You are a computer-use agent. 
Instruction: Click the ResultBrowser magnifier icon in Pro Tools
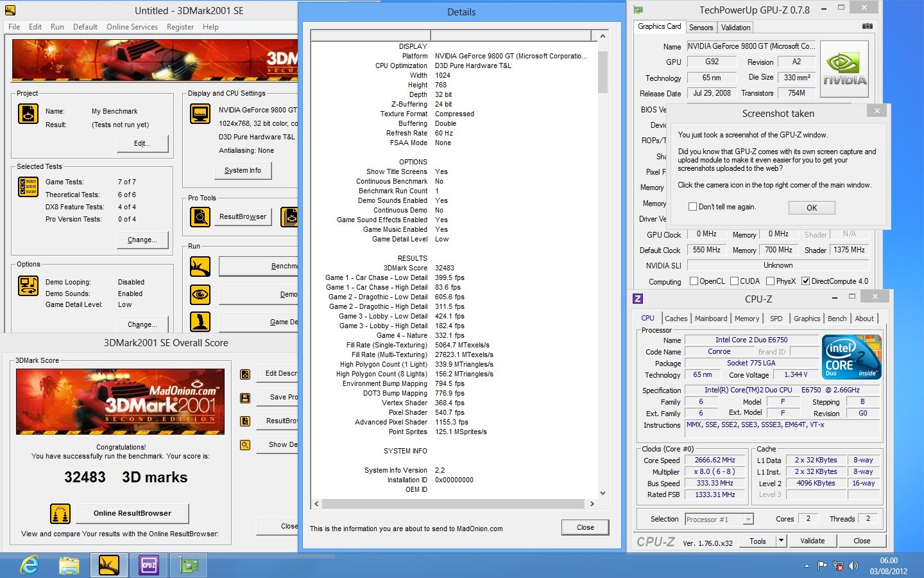pos(200,217)
